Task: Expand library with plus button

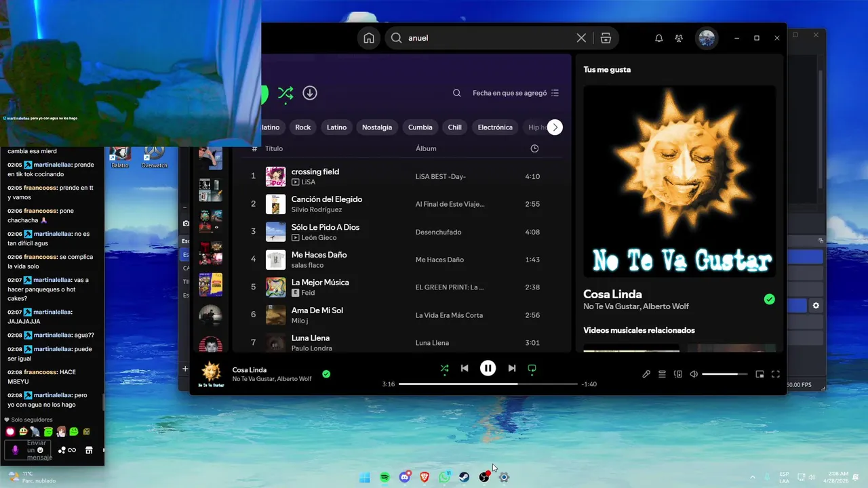Action: click(x=185, y=369)
